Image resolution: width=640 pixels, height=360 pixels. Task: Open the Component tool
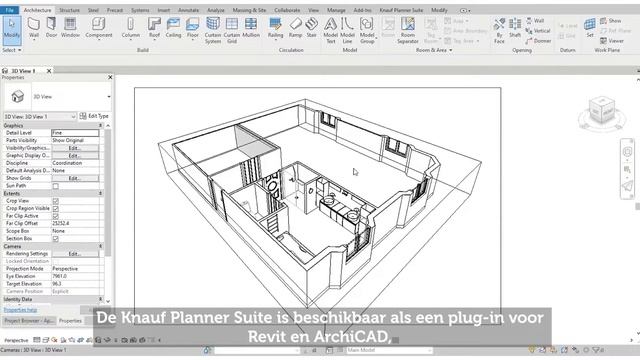point(99,28)
